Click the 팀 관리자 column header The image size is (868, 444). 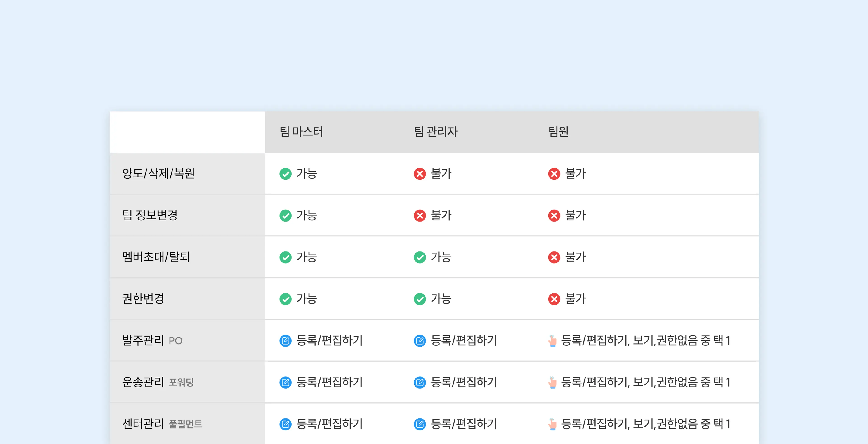(x=435, y=132)
